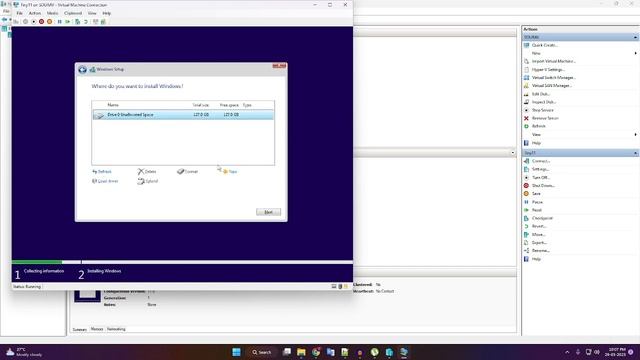
Task: Click the Start (black dot) VM toolbar icon
Action: point(33,22)
